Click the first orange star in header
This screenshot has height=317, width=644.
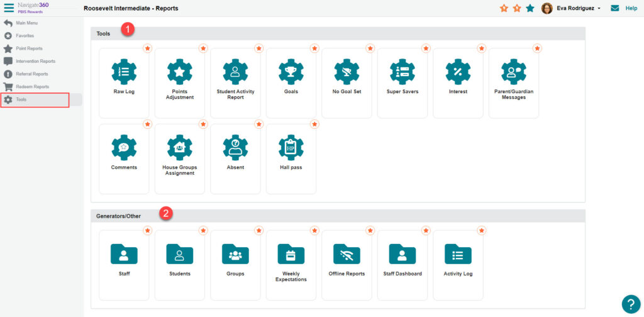(x=504, y=8)
